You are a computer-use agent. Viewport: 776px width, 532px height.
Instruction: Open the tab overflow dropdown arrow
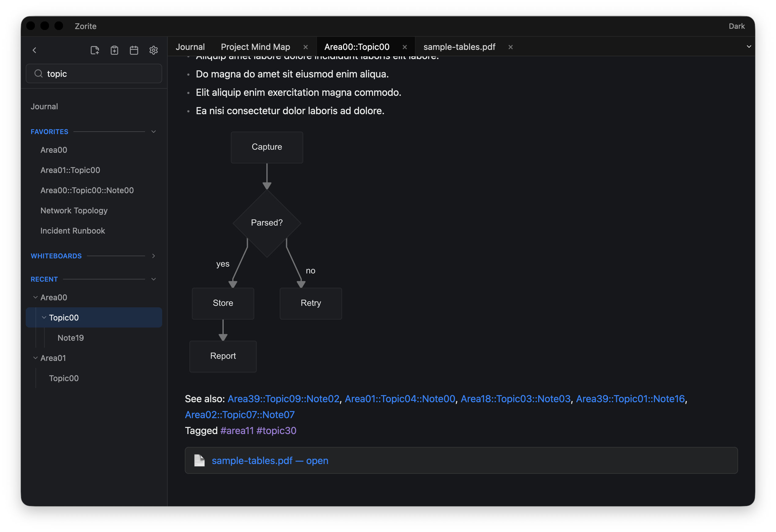[x=749, y=47]
